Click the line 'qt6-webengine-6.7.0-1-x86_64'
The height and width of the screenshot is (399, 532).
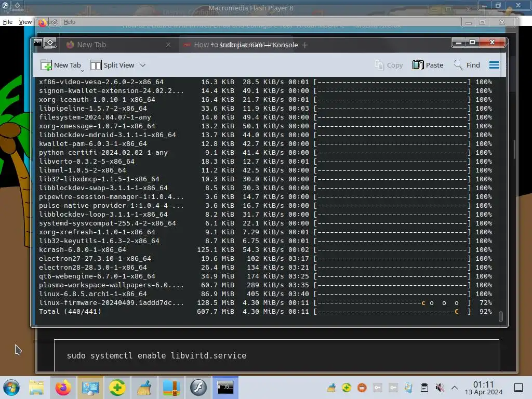click(97, 276)
